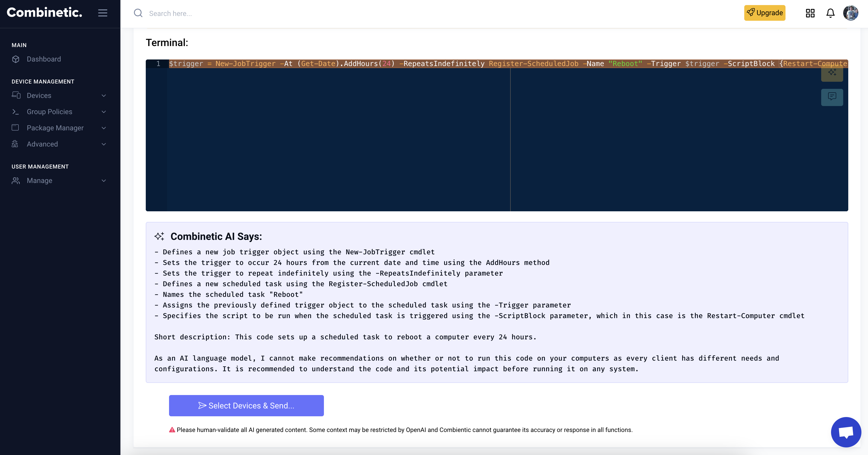
Task: Click the Combinetic logo
Action: coord(44,13)
